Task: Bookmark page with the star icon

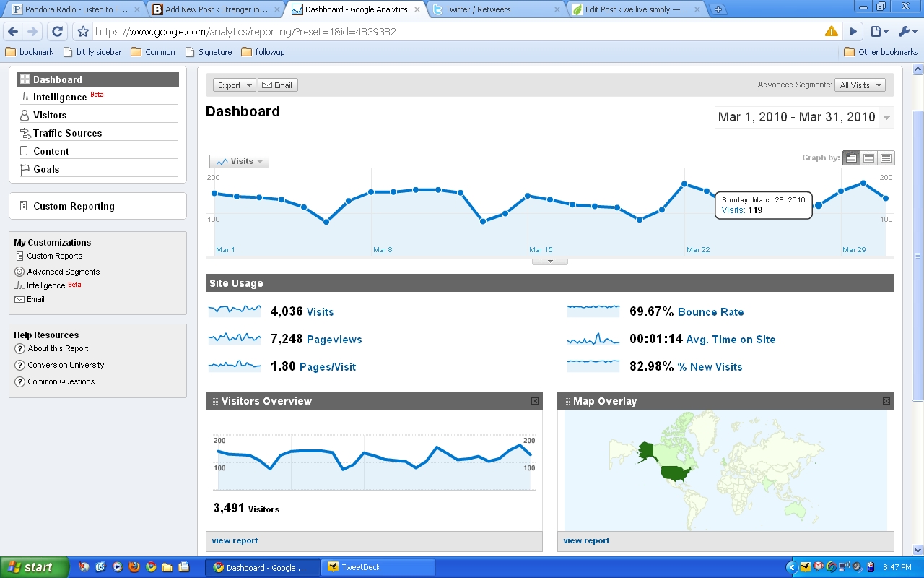Action: [x=83, y=32]
